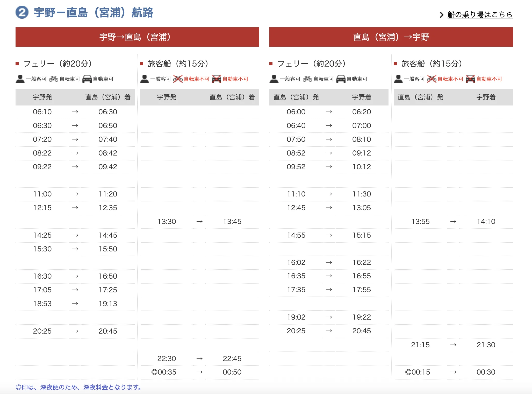Click the ◎00:35 late-night departure
This screenshot has width=532, height=394.
click(164, 372)
